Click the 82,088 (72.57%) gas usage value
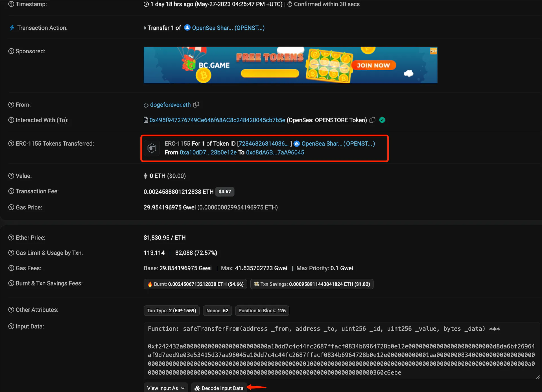This screenshot has height=392, width=542. (196, 253)
